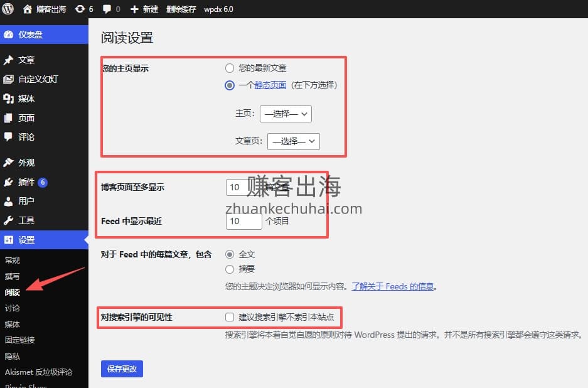Open the 媒体 media library menu
This screenshot has width=588, height=388.
point(26,99)
